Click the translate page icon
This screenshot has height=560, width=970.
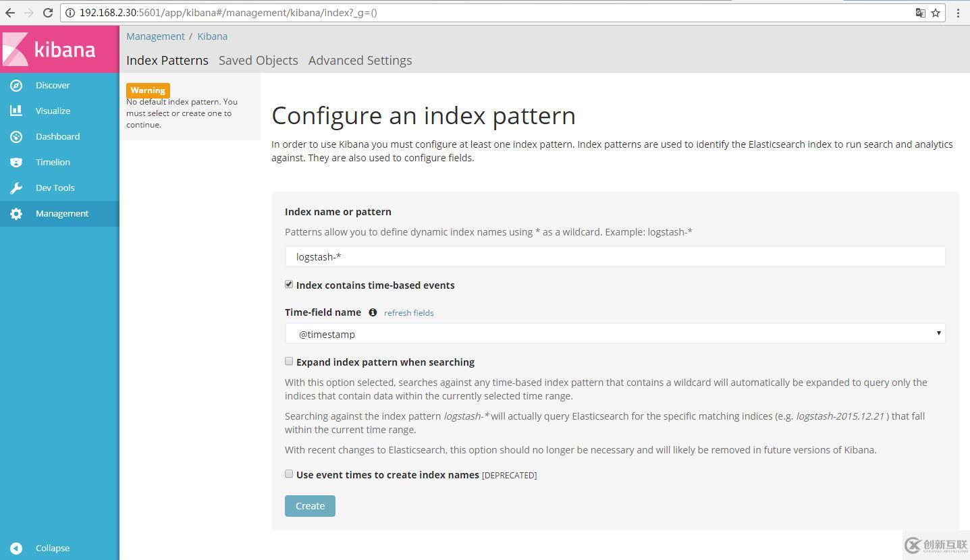[920, 12]
